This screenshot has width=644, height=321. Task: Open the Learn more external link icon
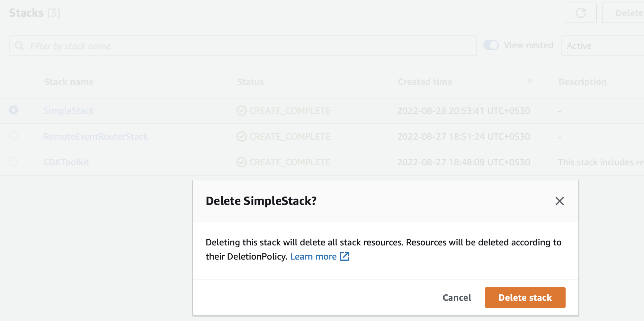(344, 256)
